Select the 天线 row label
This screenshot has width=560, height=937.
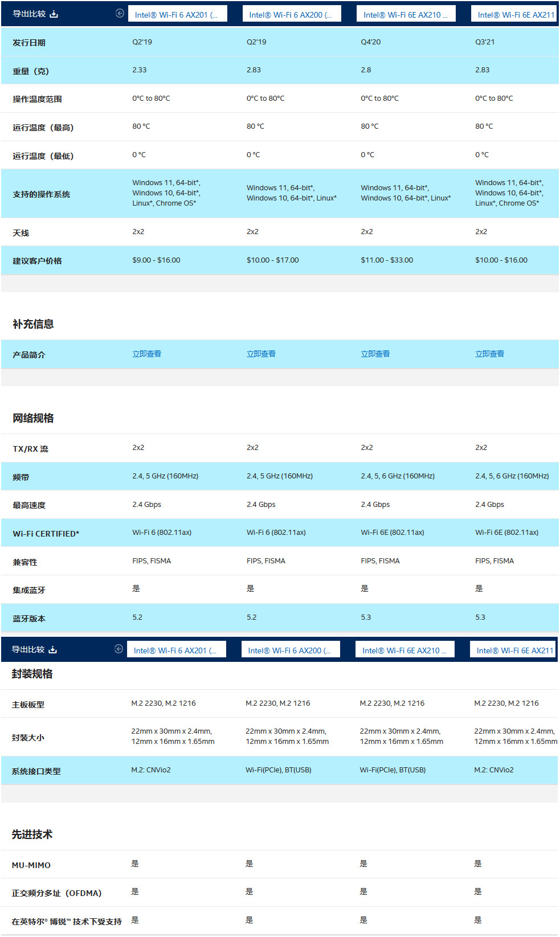pos(21,233)
